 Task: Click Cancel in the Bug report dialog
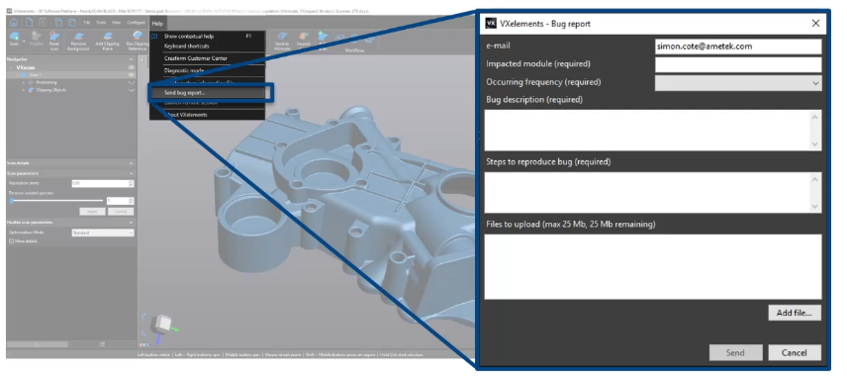pyautogui.click(x=795, y=353)
